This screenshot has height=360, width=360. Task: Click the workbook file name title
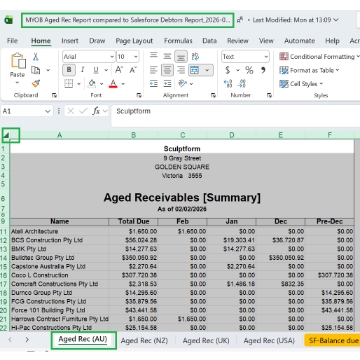(x=128, y=20)
